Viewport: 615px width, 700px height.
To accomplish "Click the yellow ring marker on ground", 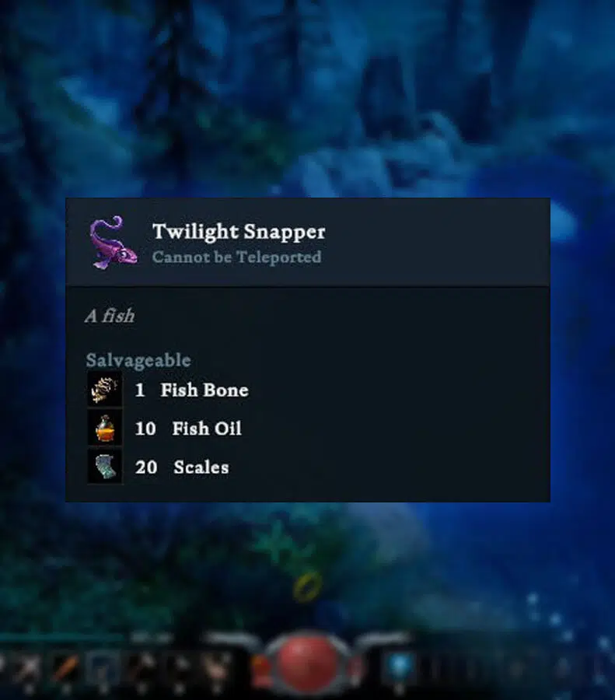I will (307, 586).
